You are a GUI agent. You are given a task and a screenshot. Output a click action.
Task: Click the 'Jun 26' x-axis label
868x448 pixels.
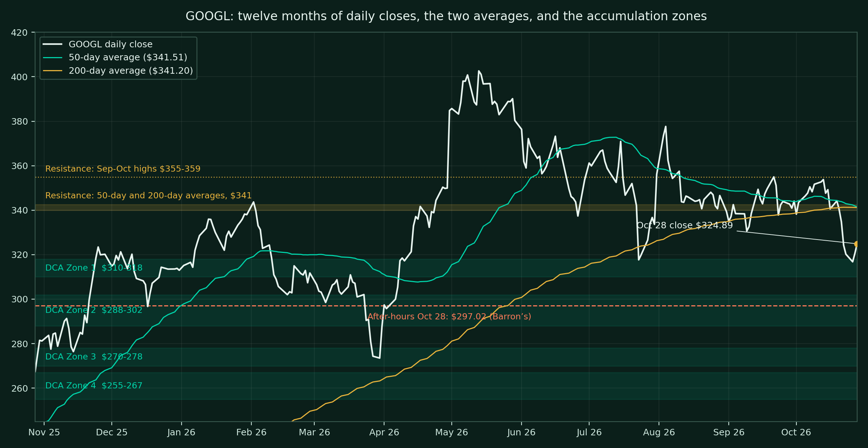click(x=521, y=432)
